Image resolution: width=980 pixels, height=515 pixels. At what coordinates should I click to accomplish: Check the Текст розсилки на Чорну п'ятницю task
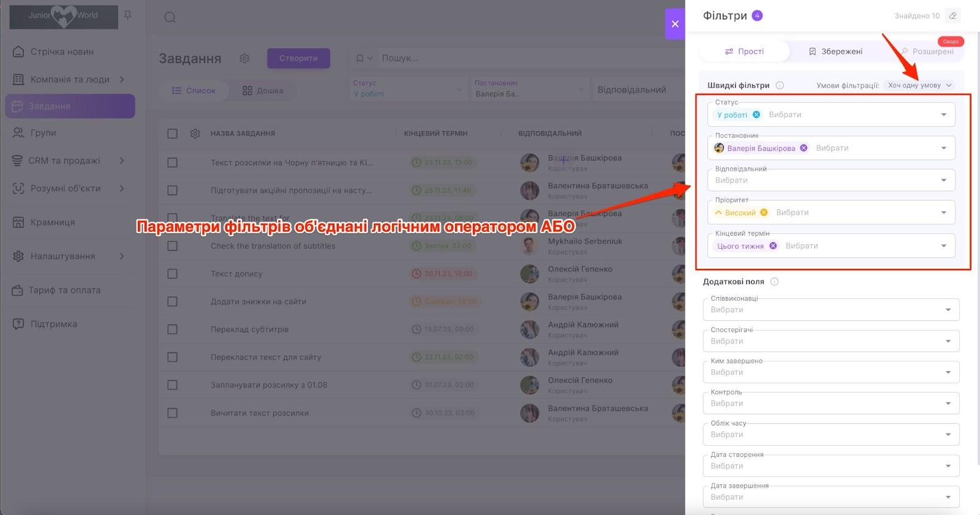pyautogui.click(x=173, y=163)
